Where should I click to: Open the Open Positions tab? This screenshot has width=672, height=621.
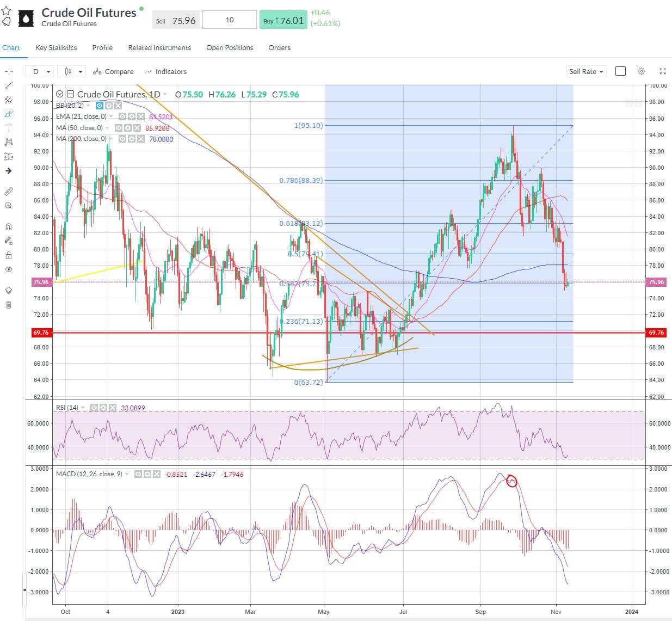230,47
